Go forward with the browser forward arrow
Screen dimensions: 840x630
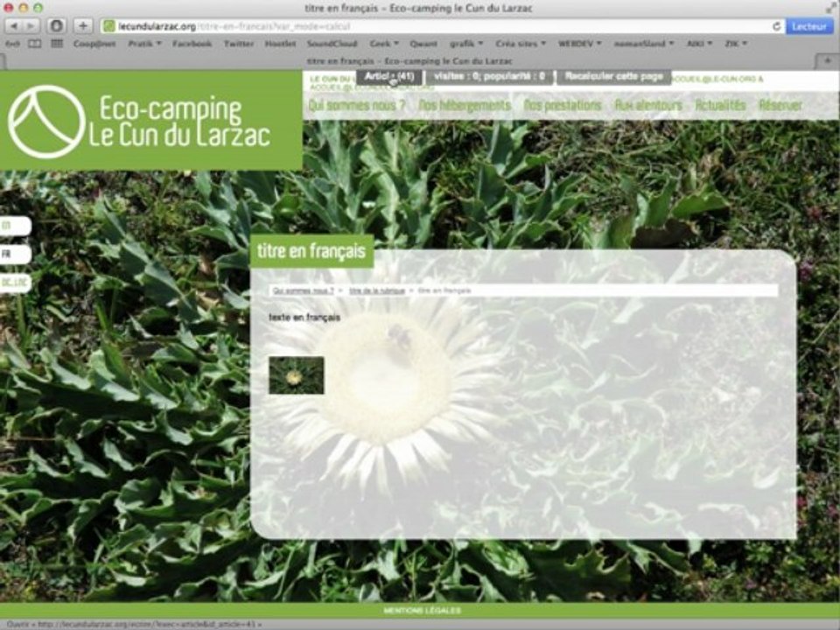coord(31,25)
